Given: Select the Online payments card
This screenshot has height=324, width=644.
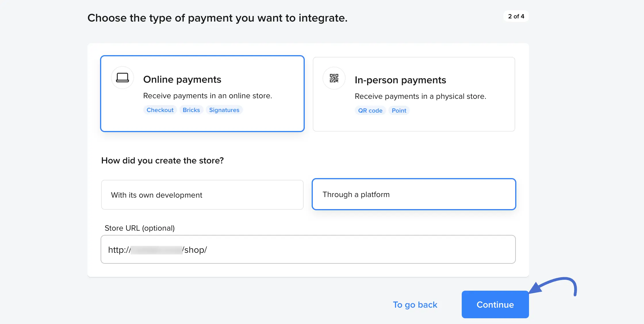Looking at the screenshot, I should point(202,94).
